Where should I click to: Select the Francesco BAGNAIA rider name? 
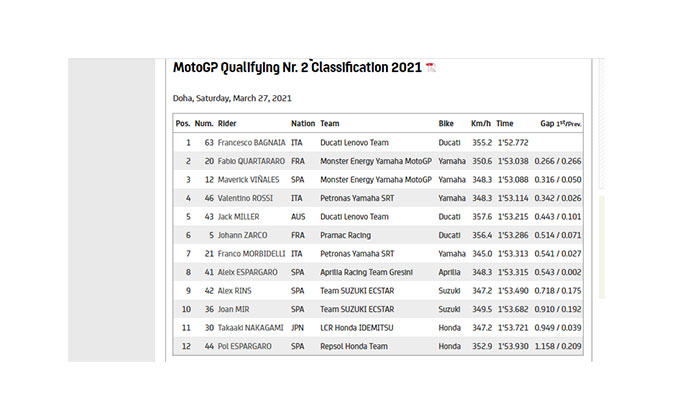click(x=250, y=143)
